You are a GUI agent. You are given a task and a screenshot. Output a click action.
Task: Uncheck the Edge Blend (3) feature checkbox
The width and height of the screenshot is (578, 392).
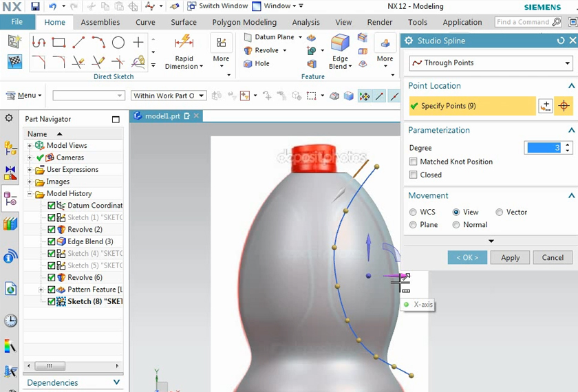52,241
